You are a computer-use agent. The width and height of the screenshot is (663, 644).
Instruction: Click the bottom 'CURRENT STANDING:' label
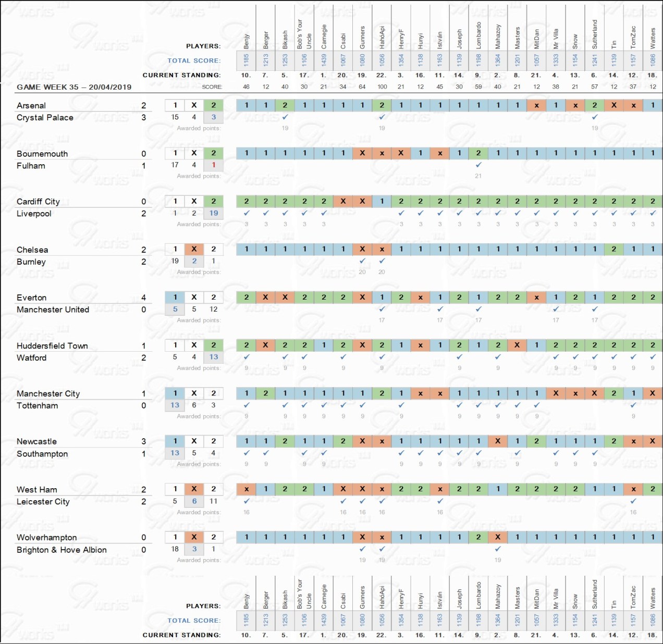[181, 635]
